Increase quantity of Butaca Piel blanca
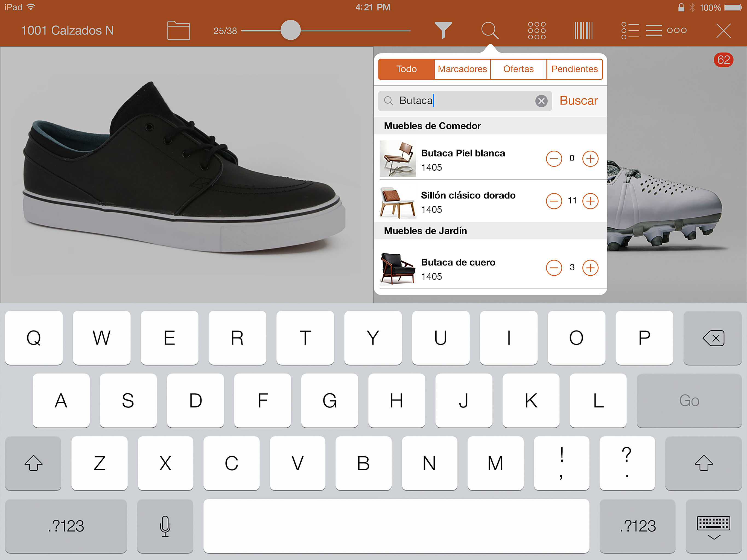The image size is (747, 560). [x=590, y=158]
